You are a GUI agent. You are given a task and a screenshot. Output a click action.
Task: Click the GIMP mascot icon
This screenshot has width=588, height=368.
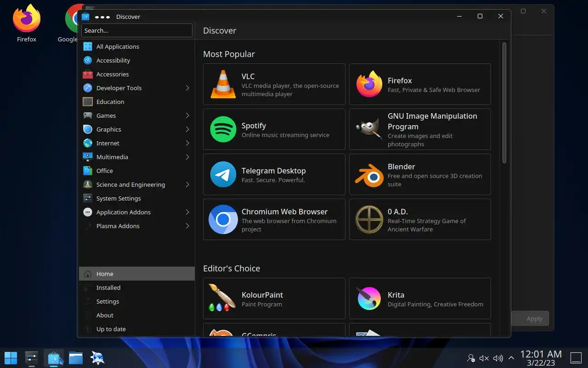[x=369, y=129]
